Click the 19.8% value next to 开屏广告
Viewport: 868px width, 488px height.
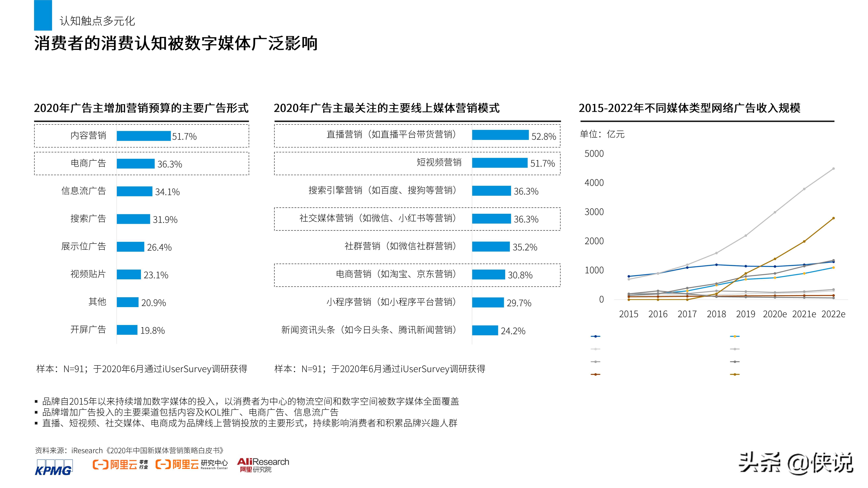[153, 330]
